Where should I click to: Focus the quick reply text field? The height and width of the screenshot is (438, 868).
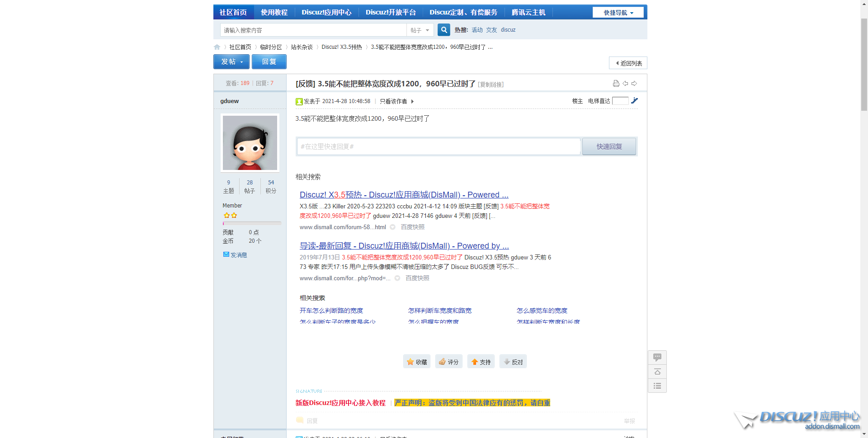click(x=439, y=146)
